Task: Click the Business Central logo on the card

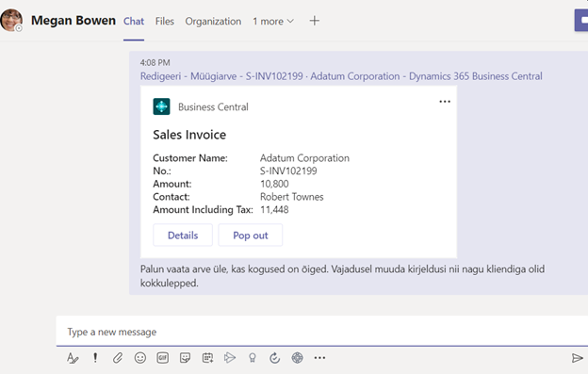Action: [162, 106]
